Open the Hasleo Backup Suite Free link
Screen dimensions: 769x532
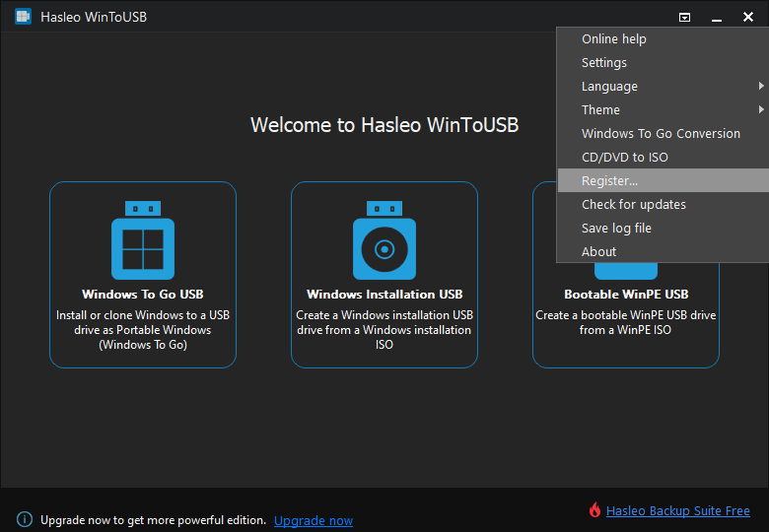click(x=677, y=511)
